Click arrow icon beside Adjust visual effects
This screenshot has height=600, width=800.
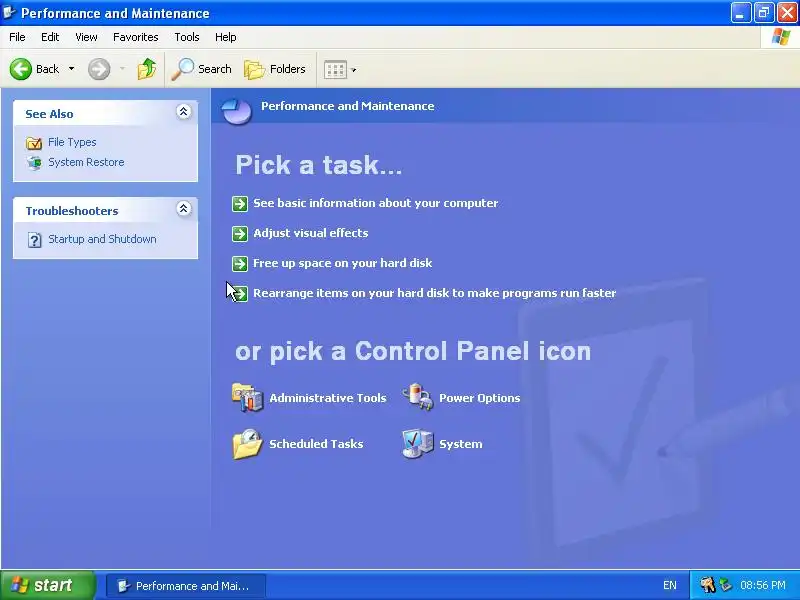click(240, 234)
